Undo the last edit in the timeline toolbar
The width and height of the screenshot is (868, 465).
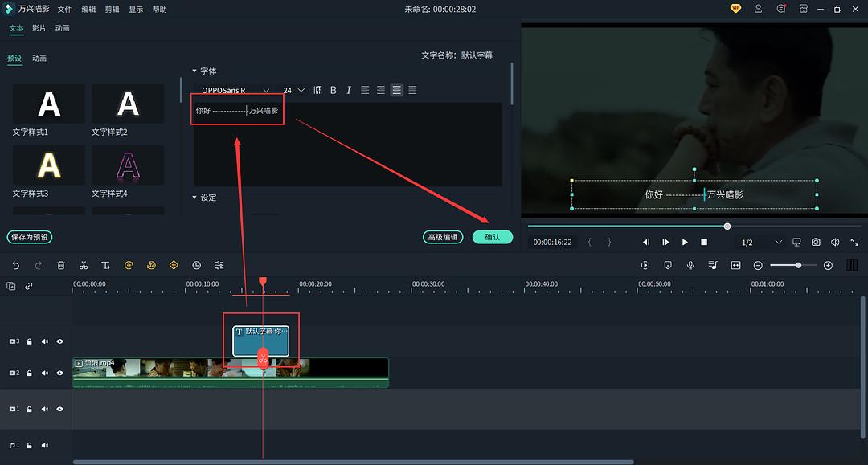16,265
